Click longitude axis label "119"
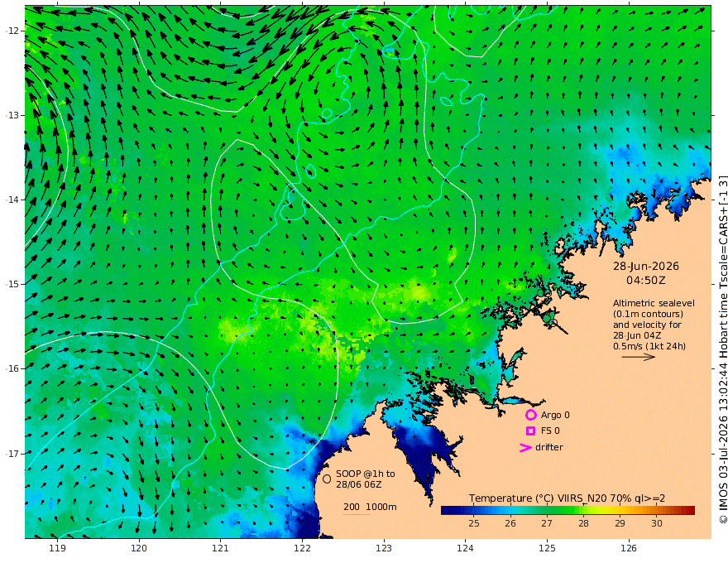Screen dimensions: 728x563 tap(58, 549)
